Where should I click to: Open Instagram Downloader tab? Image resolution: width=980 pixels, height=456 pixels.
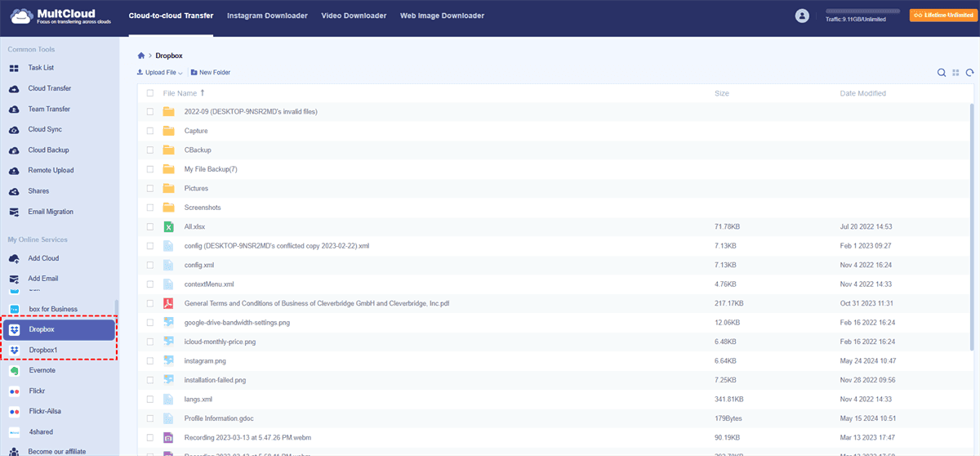pos(267,16)
